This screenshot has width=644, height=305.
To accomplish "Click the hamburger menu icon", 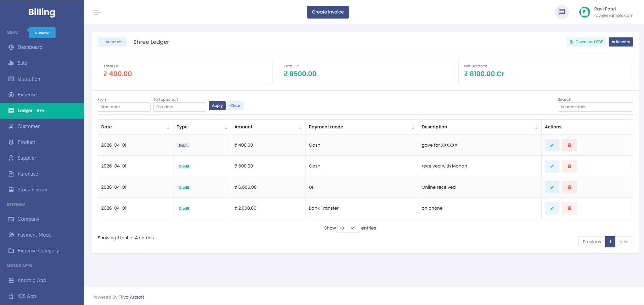I will coord(97,12).
